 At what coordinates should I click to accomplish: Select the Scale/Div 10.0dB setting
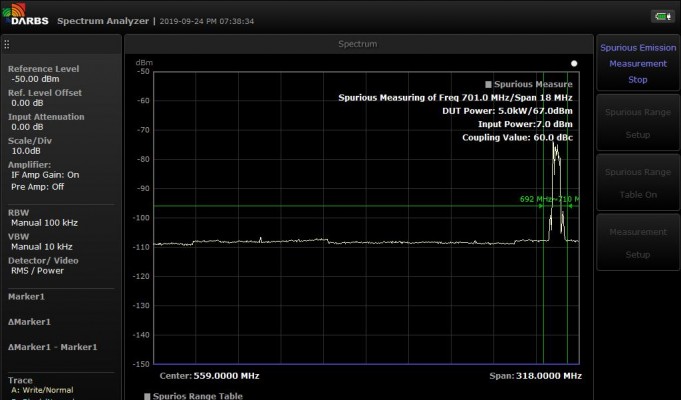[x=30, y=146]
